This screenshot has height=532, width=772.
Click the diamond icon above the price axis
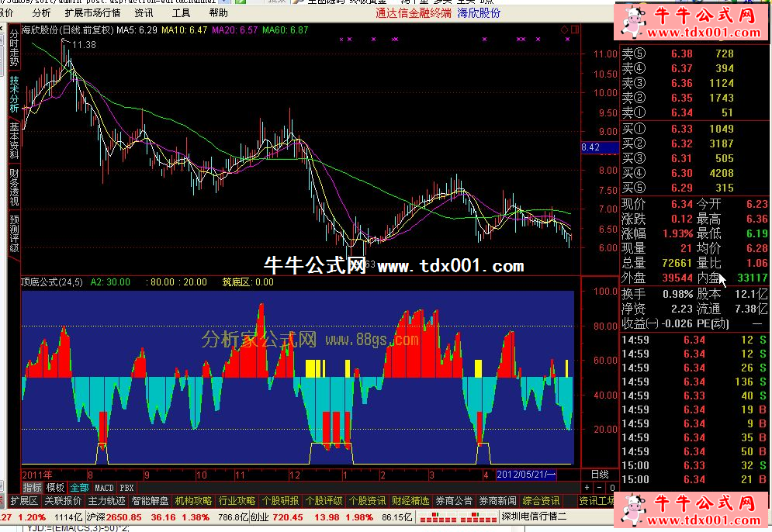click(x=564, y=30)
